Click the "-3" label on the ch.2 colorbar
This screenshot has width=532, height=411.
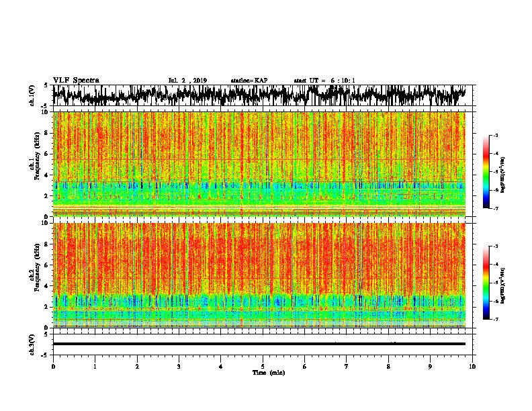click(x=495, y=246)
